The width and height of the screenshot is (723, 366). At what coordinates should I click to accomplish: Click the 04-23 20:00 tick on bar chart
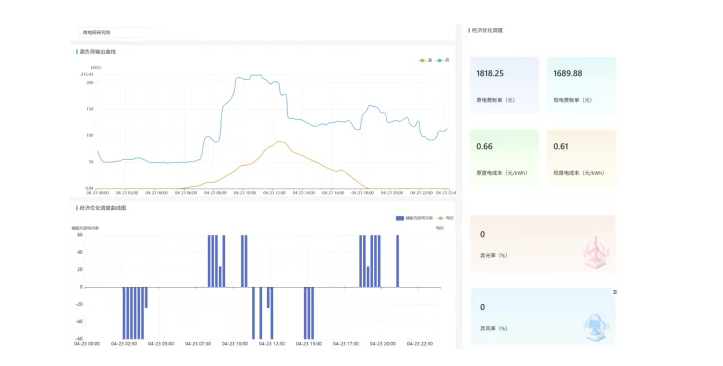point(383,344)
